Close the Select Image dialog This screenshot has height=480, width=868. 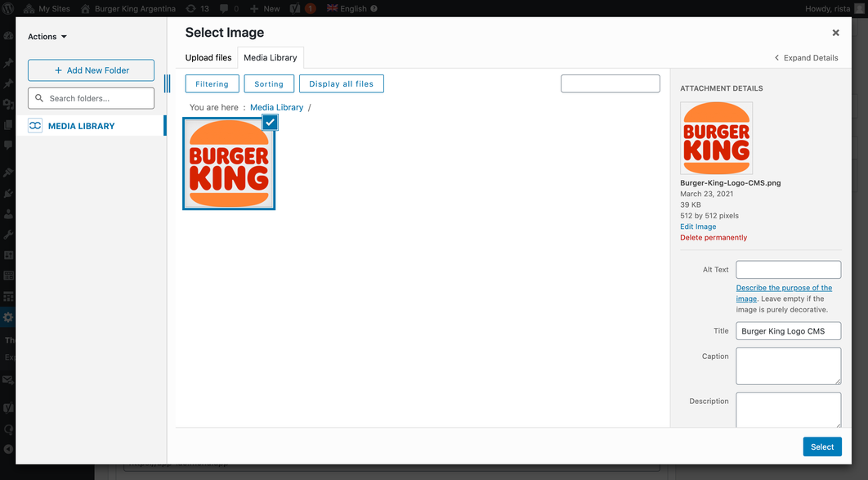pos(835,33)
